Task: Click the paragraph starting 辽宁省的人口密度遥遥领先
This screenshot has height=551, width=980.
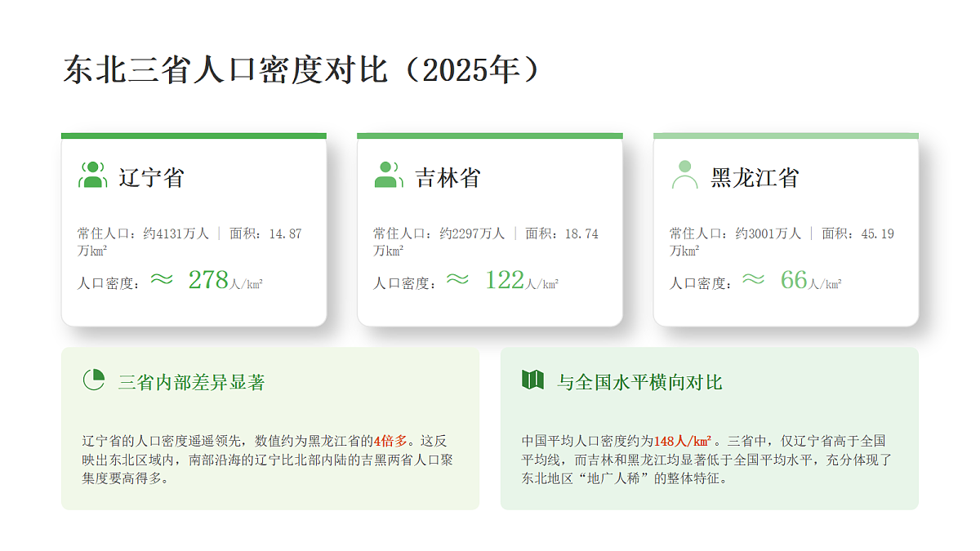Action: pos(267,460)
